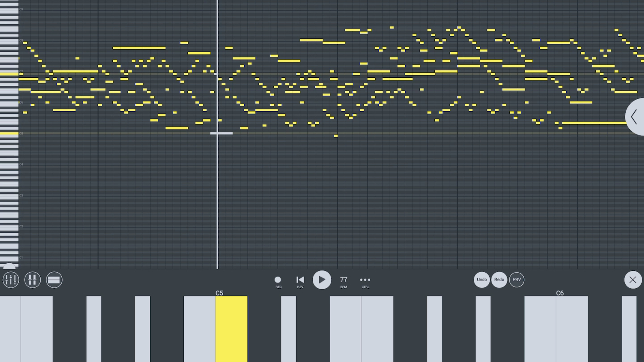Redo the last undone edit
The width and height of the screenshot is (644, 362).
(499, 280)
